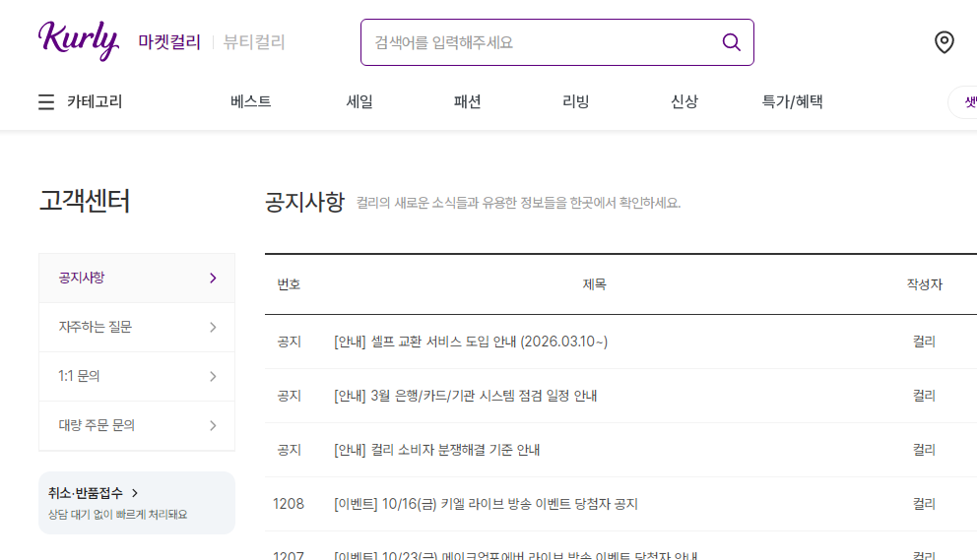Open 자주하는 질문 in the sidebar
The height and width of the screenshot is (560, 977).
tap(137, 327)
